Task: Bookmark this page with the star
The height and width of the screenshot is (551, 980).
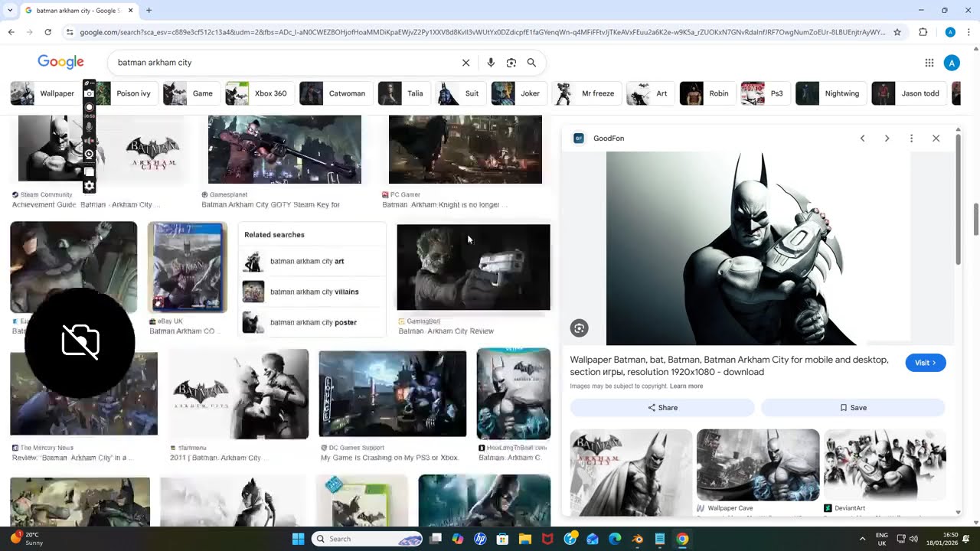Action: pyautogui.click(x=897, y=32)
